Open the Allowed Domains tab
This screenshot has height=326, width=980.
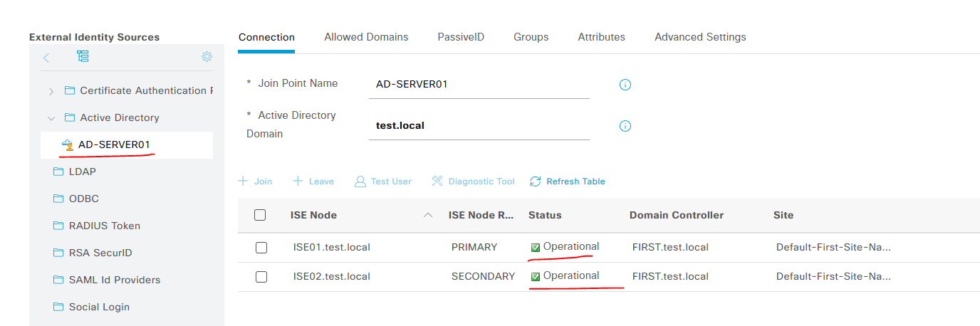pyautogui.click(x=366, y=37)
